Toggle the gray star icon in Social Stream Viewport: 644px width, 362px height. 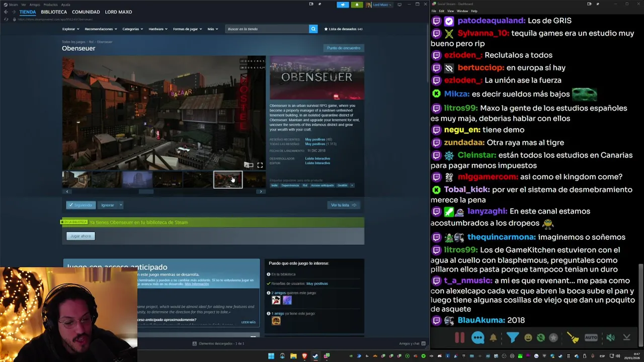[553, 338]
